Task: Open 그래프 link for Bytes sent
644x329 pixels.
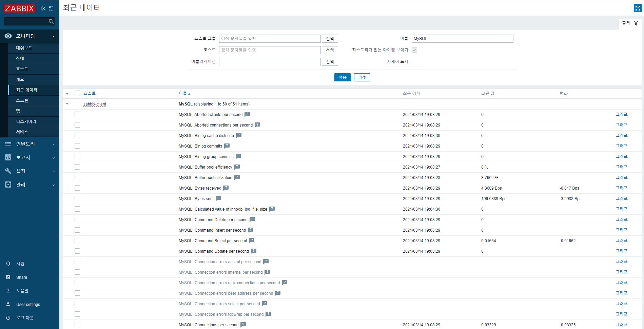Action: coord(622,198)
